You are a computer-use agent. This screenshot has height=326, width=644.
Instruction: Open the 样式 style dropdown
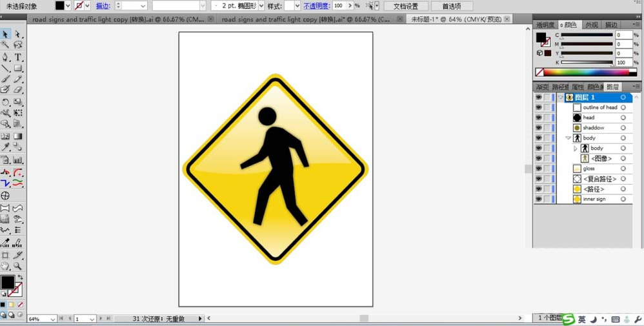[x=297, y=6]
